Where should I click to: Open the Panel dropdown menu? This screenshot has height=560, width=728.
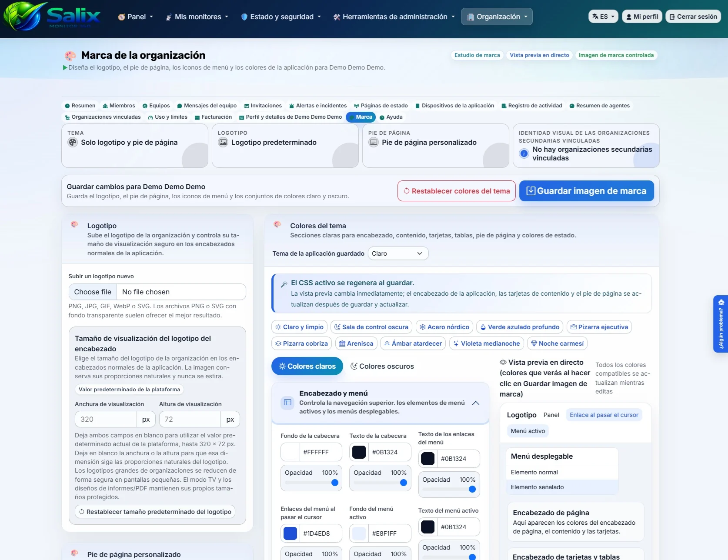[x=136, y=17]
